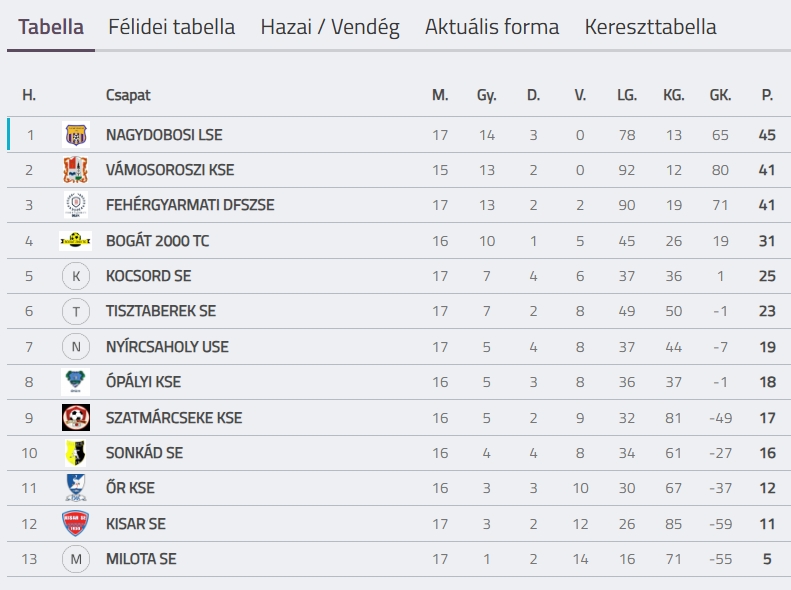Click the Kisar SE red shield crest
The width and height of the screenshot is (791, 590).
tap(76, 523)
